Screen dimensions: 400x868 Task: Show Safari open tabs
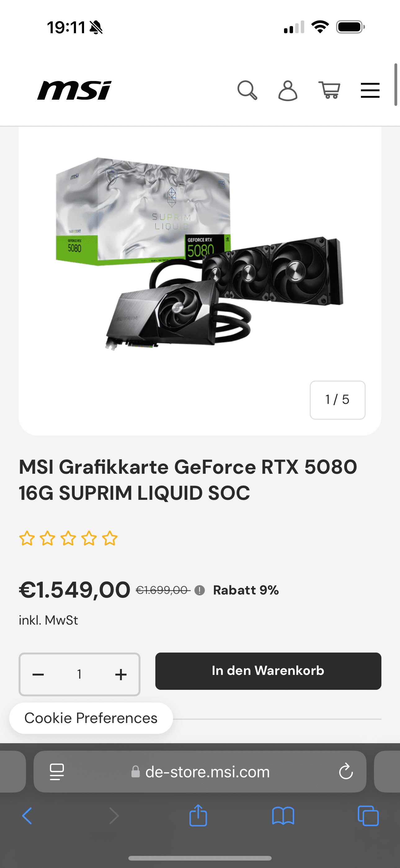368,816
